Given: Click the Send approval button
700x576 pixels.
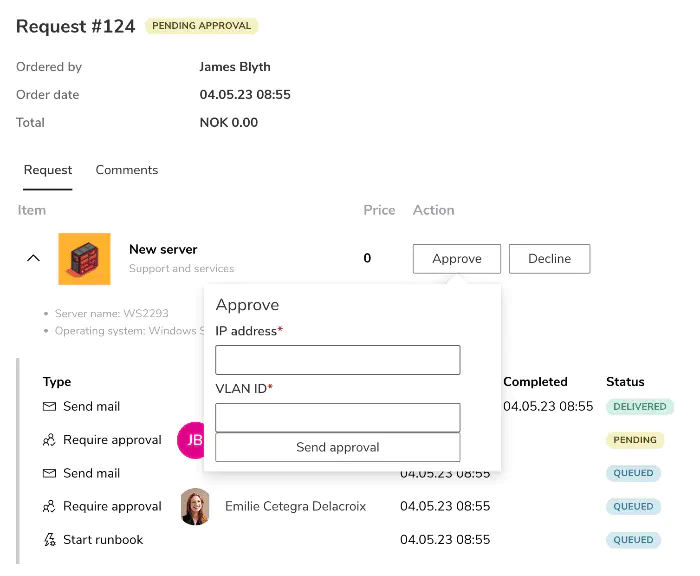Looking at the screenshot, I should (x=338, y=447).
